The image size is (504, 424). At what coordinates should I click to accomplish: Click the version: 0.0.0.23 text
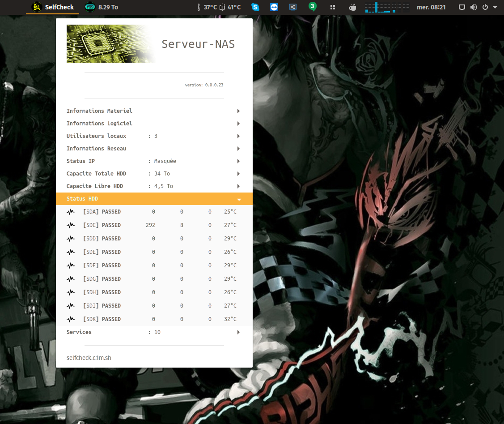pos(204,85)
